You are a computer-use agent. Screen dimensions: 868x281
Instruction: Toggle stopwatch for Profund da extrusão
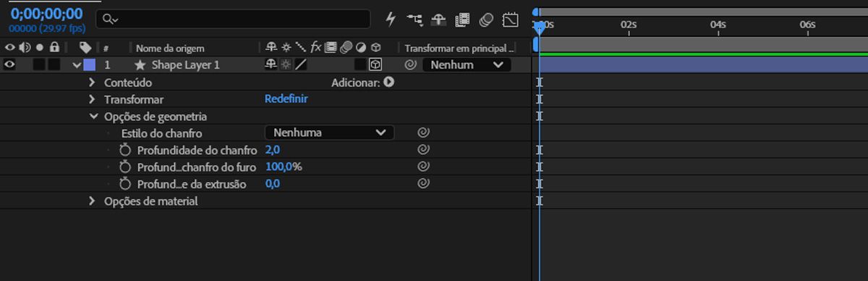tap(125, 184)
